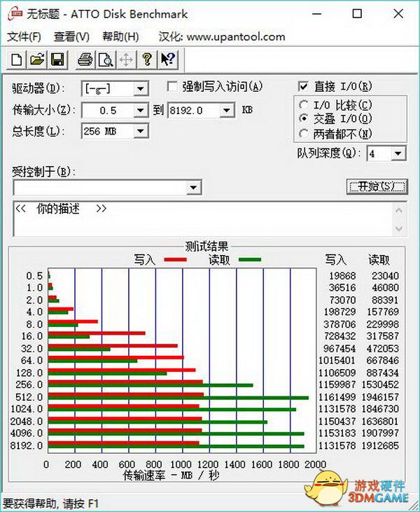Screen dimensions: 420x512
Task: Click the green 读取 legend swatch
Action: 250,260
